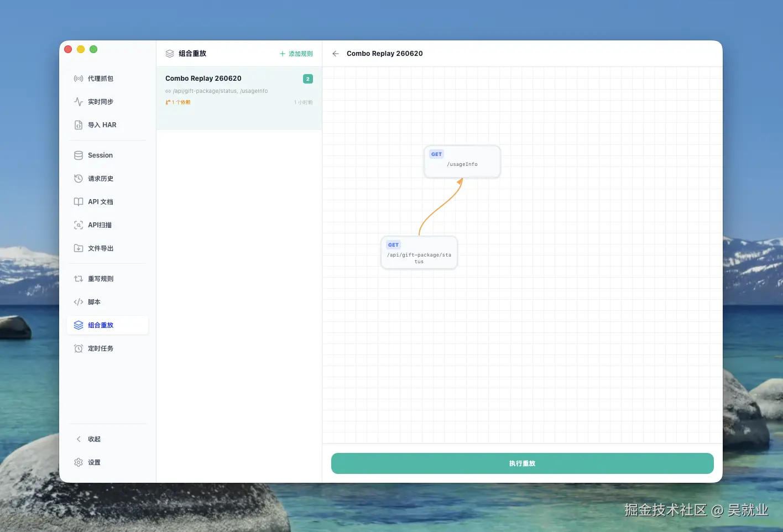
Task: Click the 执行重放 button
Action: 523,463
